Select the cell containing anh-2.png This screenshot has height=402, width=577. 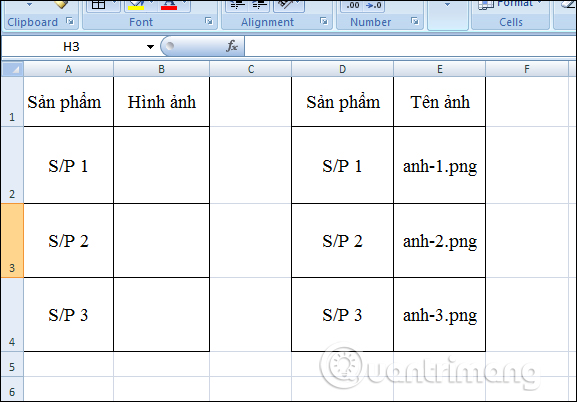coord(440,240)
